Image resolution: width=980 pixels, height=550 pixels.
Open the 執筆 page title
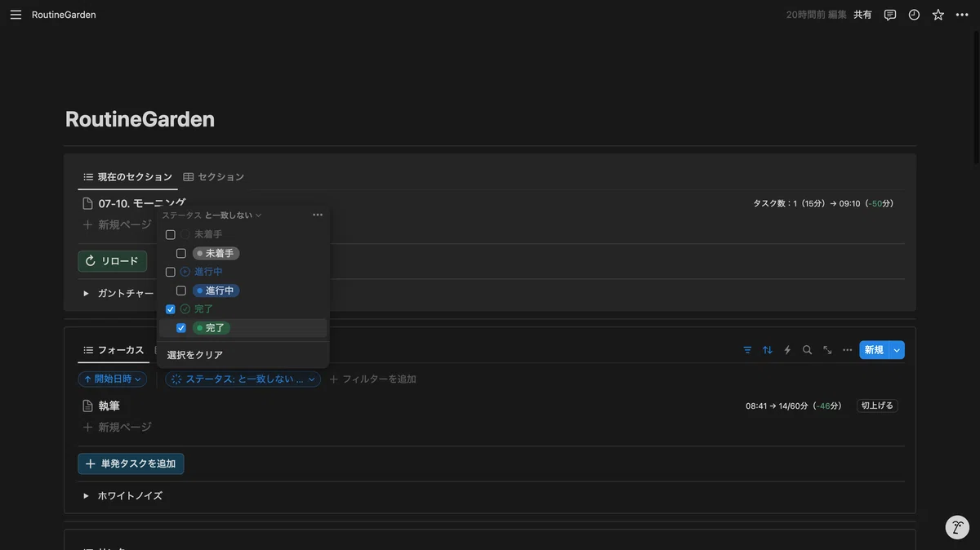click(x=109, y=406)
